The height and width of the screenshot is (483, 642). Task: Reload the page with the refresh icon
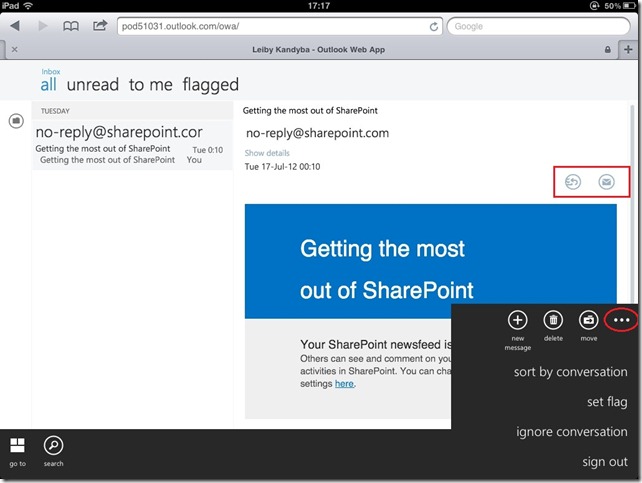pyautogui.click(x=434, y=27)
